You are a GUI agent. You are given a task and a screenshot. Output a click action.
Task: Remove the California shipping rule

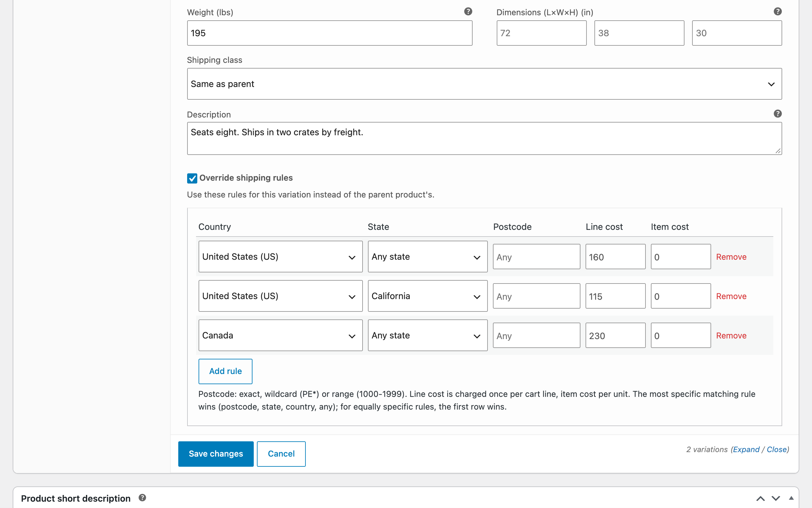pyautogui.click(x=731, y=296)
